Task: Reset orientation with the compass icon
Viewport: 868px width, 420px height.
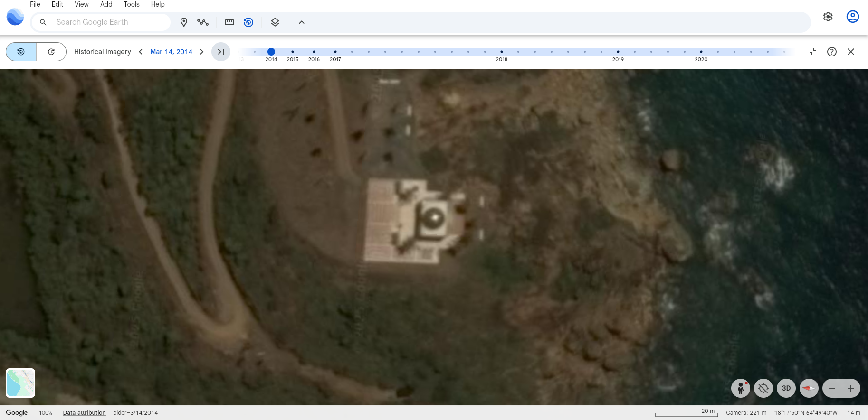Action: (809, 388)
